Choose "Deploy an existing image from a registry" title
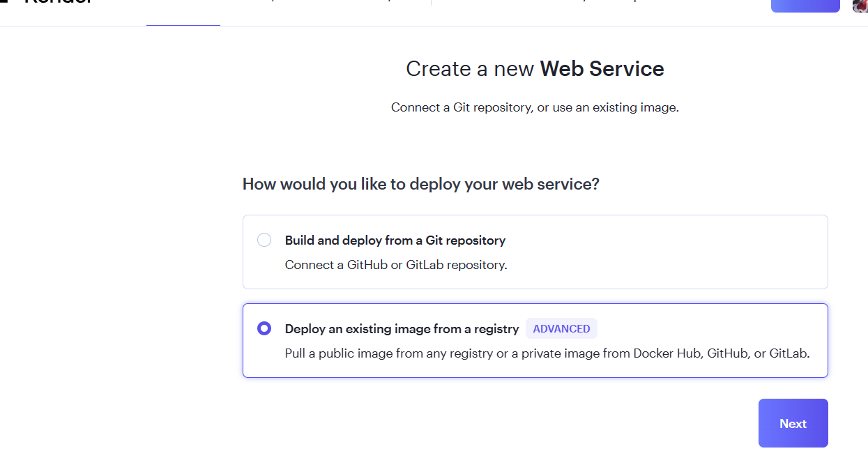Screen dimensions: 868x451 (x=402, y=329)
